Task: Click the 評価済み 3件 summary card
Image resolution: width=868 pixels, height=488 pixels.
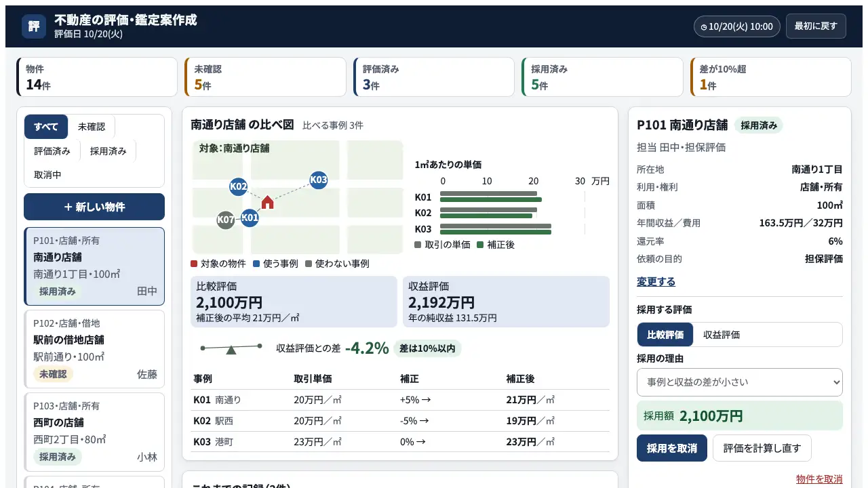Action: [x=433, y=77]
